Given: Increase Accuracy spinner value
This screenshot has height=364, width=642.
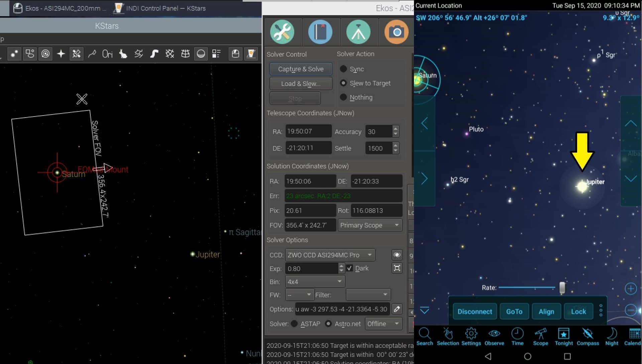Looking at the screenshot, I should 396,128.
